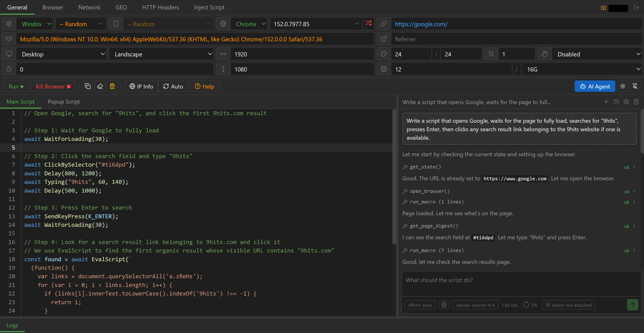
Task: Click the code editor vertical scrollbar
Action: (x=394, y=176)
